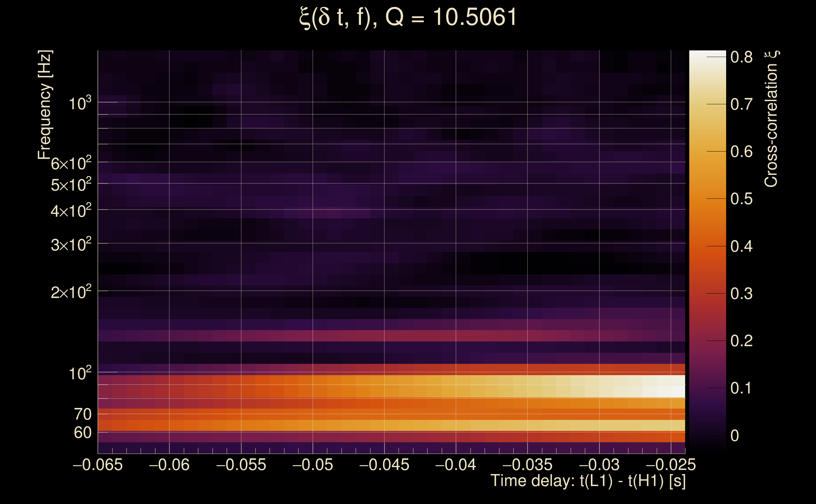
Task: Click the -0.025 x-axis tick label
Action: [x=671, y=465]
